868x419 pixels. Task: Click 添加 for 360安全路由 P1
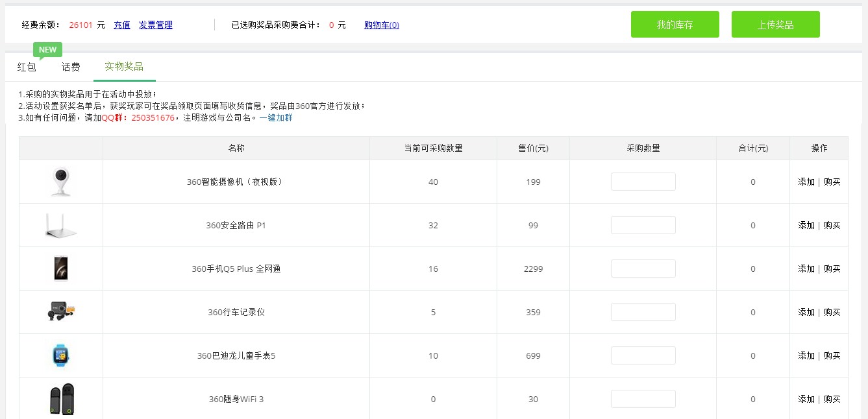[806, 225]
